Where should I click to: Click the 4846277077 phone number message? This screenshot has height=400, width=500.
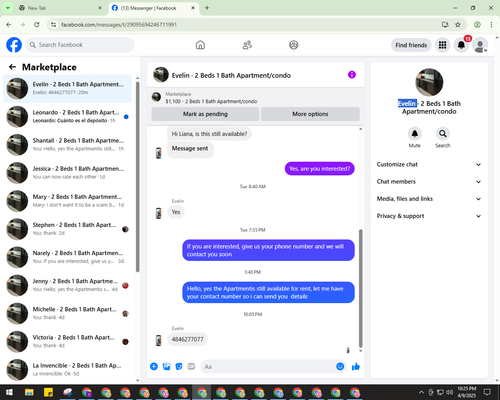[x=187, y=339]
